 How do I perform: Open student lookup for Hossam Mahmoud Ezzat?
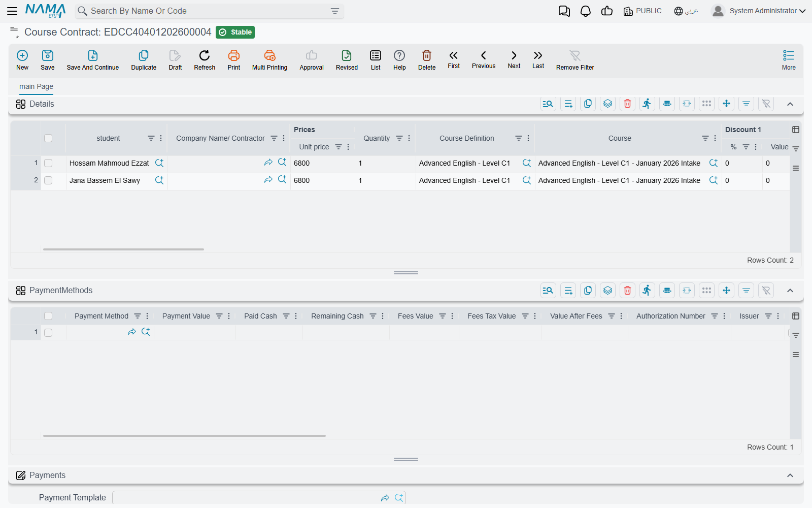click(159, 163)
